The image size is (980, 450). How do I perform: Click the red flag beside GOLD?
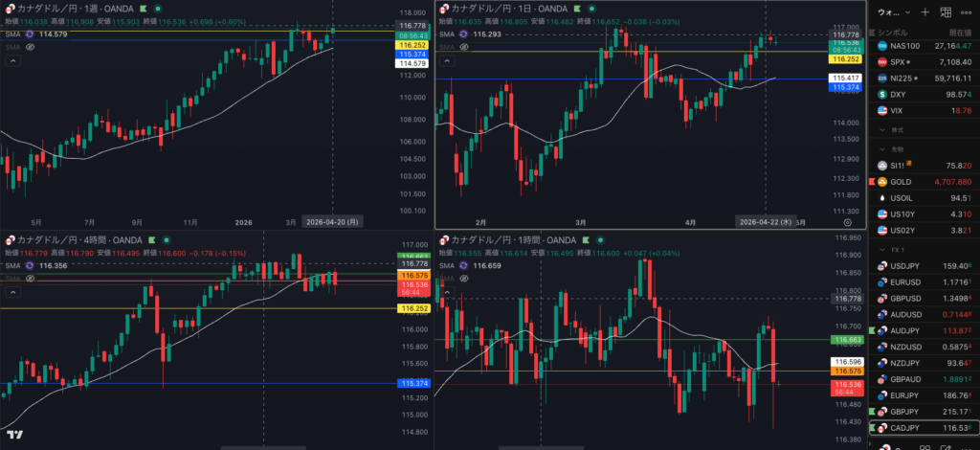pos(871,182)
